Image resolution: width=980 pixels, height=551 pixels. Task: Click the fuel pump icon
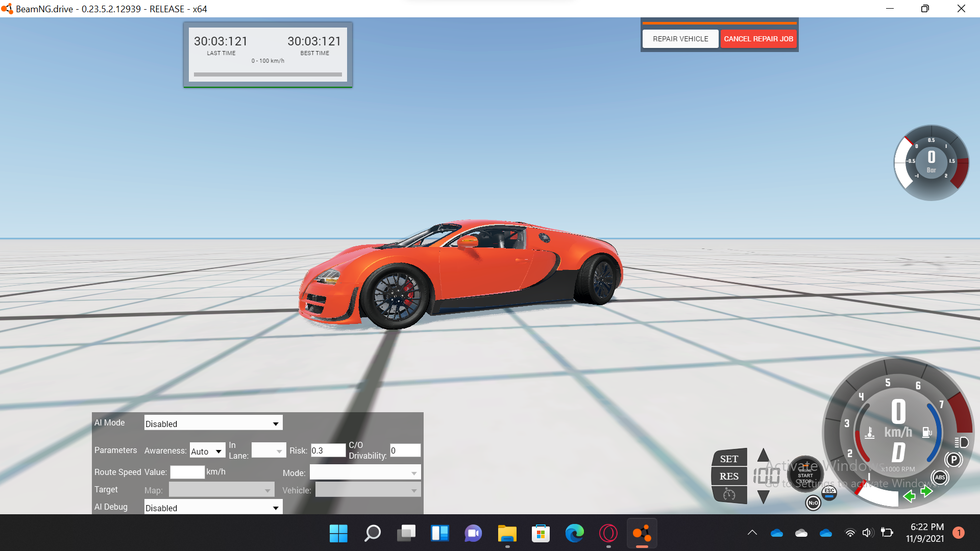pos(927,432)
